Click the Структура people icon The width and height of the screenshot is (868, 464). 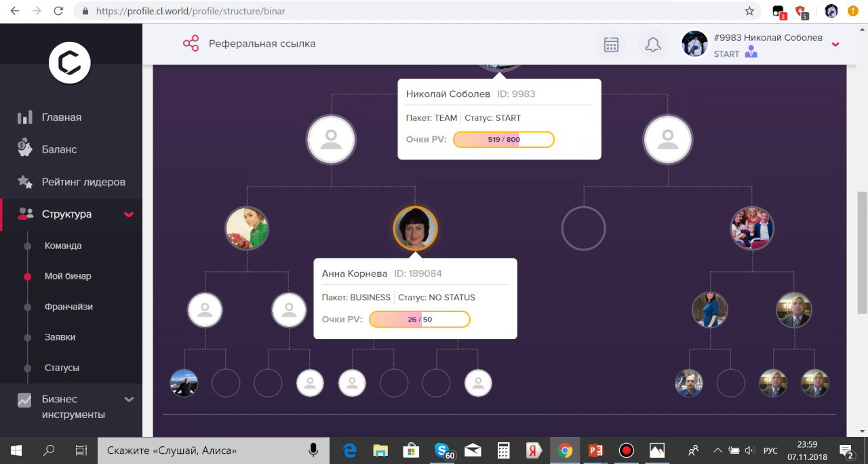[25, 214]
